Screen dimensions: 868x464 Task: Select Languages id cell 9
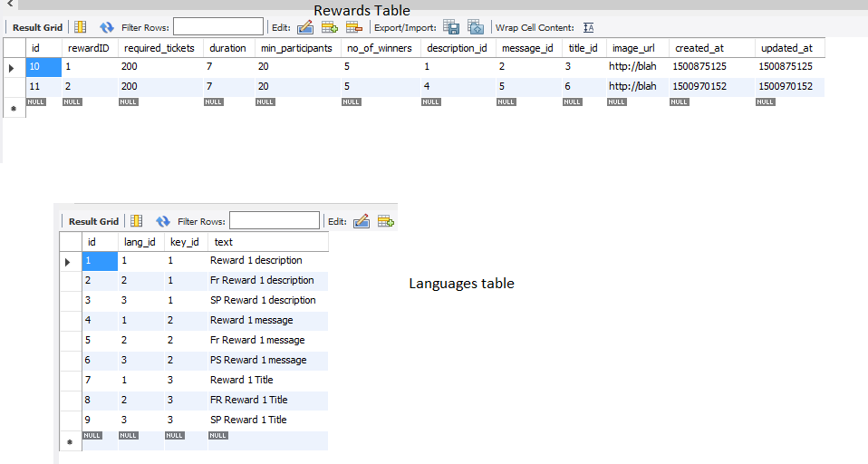(x=100, y=420)
